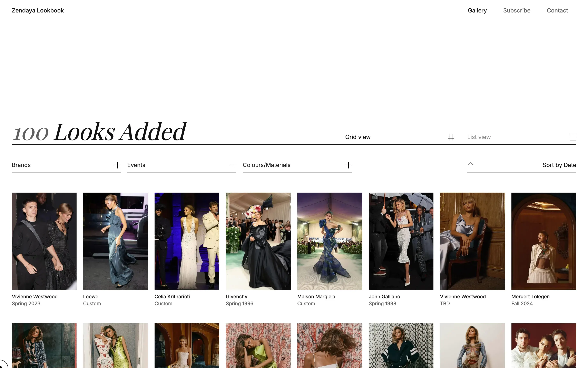Click the grid view hash icon

451,137
